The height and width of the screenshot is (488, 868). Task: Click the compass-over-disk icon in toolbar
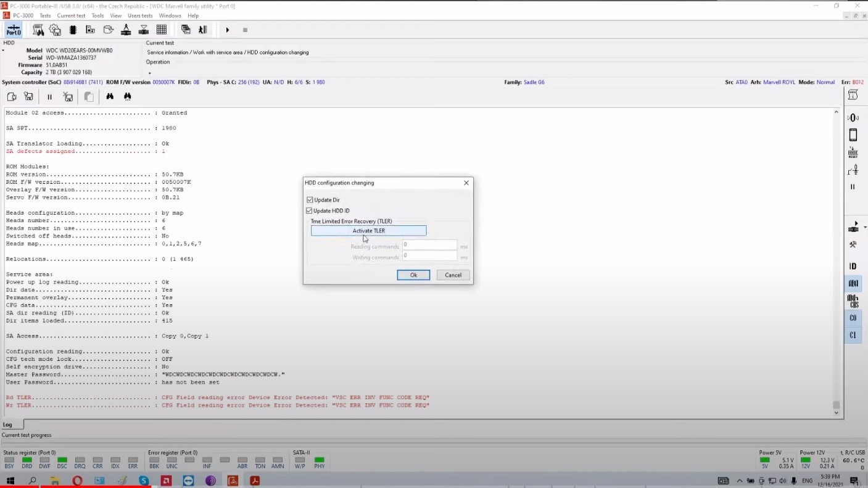point(126,30)
